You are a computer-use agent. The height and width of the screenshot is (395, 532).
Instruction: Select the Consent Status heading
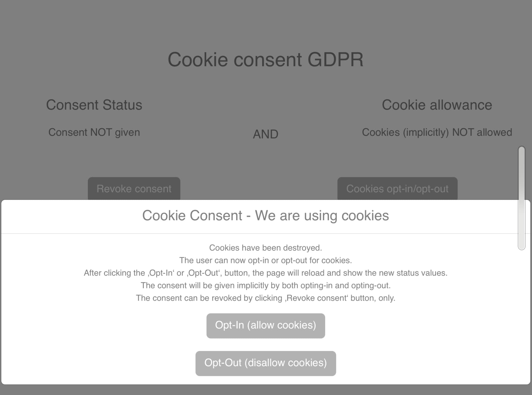point(94,105)
